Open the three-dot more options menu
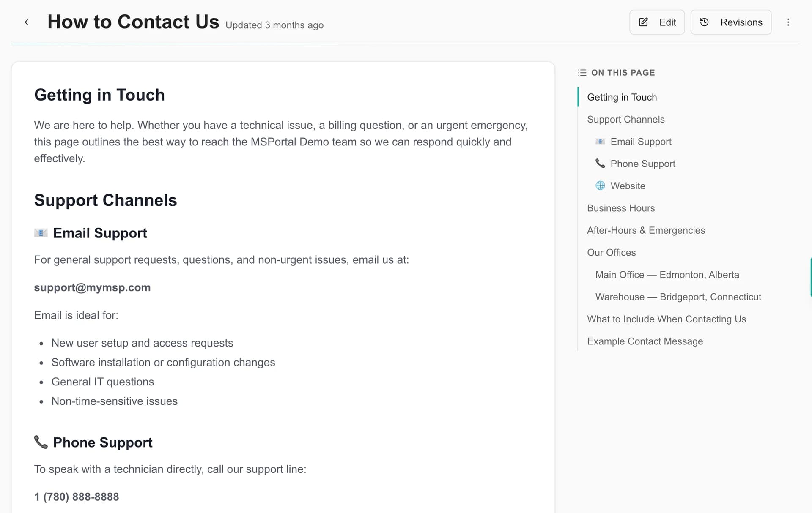This screenshot has width=812, height=513. [788, 22]
